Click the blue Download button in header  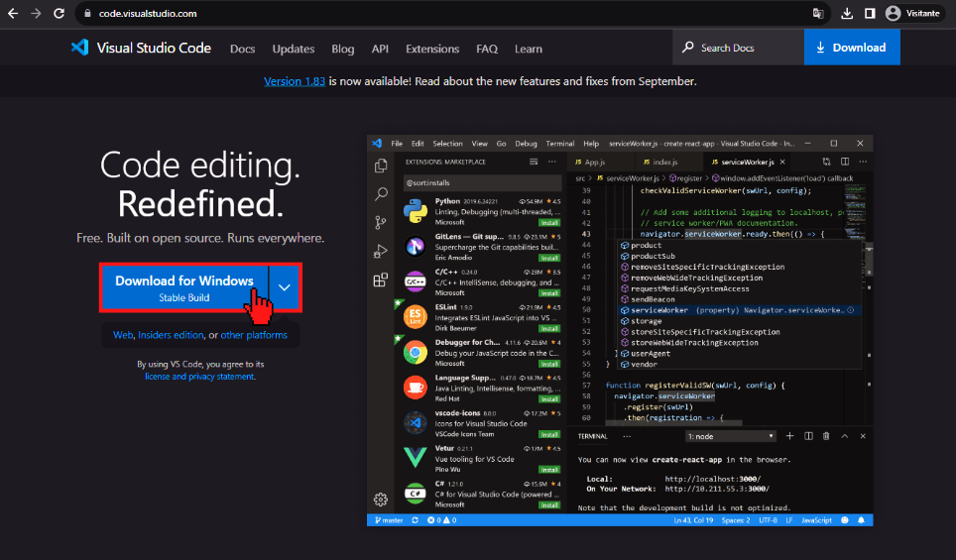click(x=851, y=48)
